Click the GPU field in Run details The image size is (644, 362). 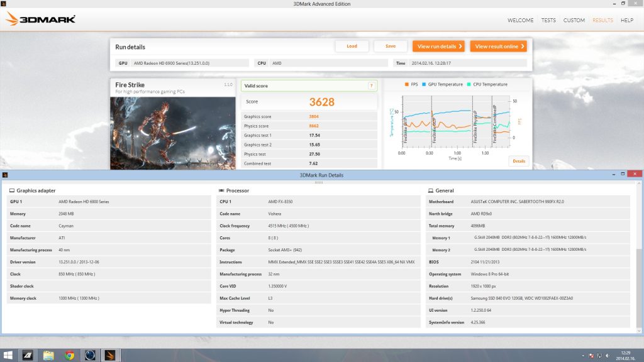[x=182, y=63]
